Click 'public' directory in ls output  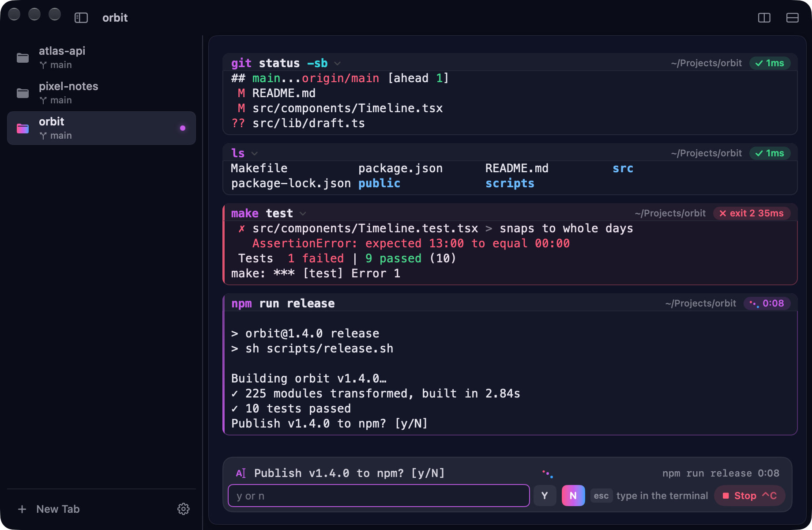coord(379,183)
